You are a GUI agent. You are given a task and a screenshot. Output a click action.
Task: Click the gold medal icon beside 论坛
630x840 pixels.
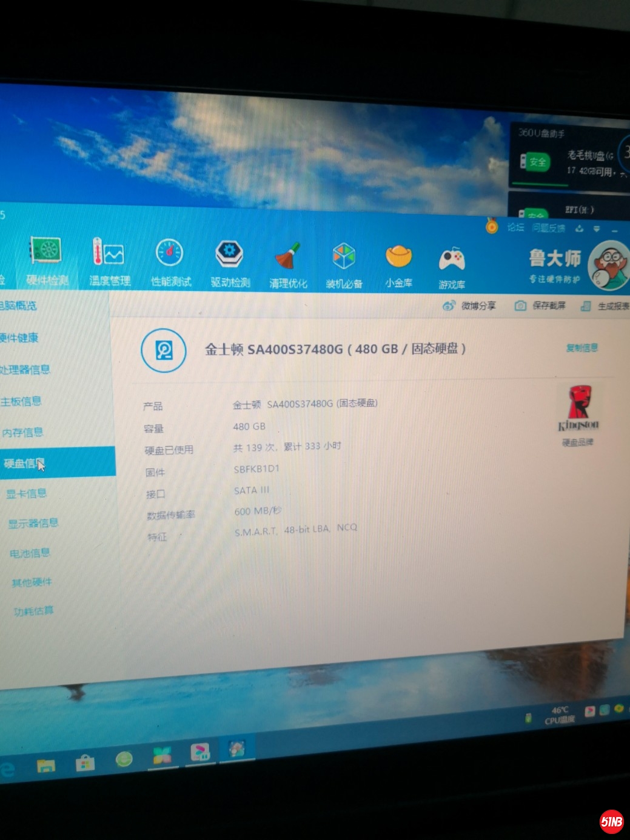tap(492, 226)
